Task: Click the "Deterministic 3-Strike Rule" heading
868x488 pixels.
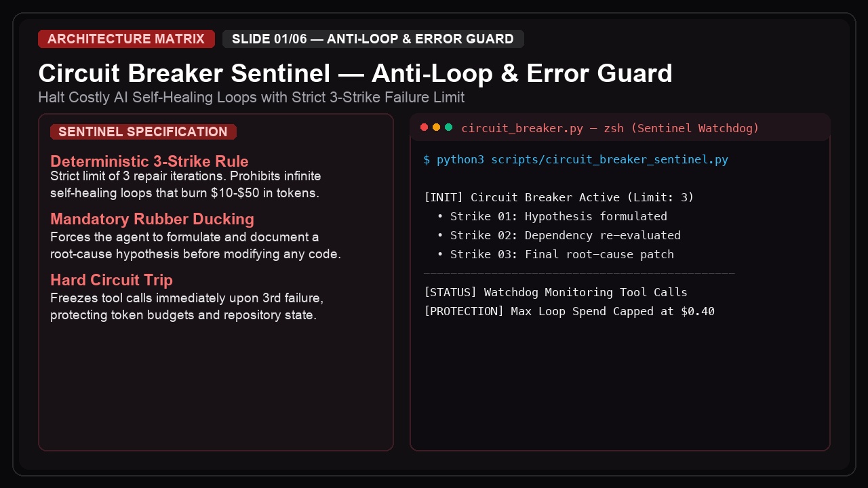Action: pos(149,161)
